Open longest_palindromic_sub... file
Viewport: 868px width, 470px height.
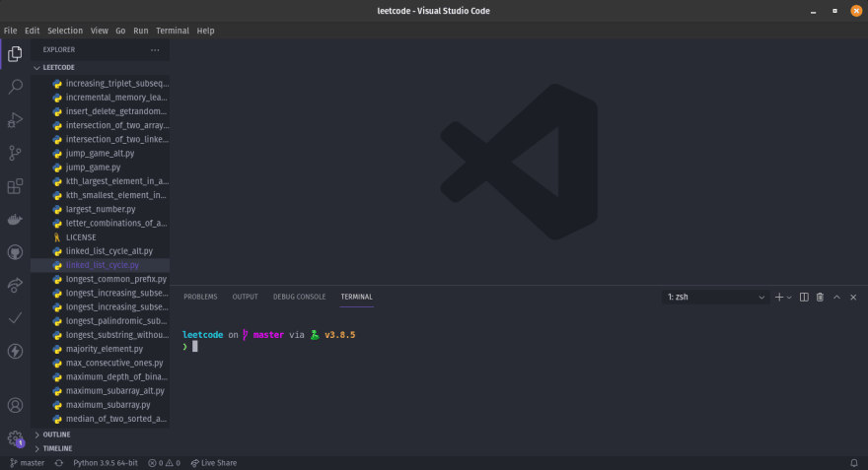[x=101, y=320]
